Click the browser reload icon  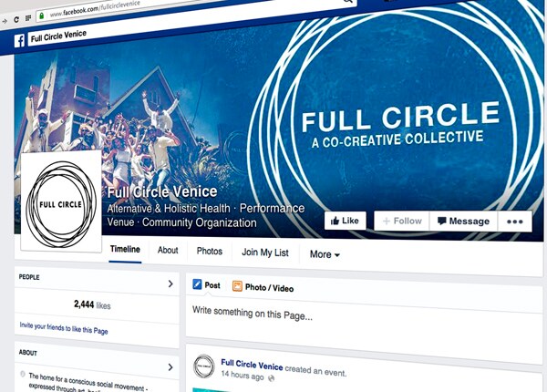point(16,19)
